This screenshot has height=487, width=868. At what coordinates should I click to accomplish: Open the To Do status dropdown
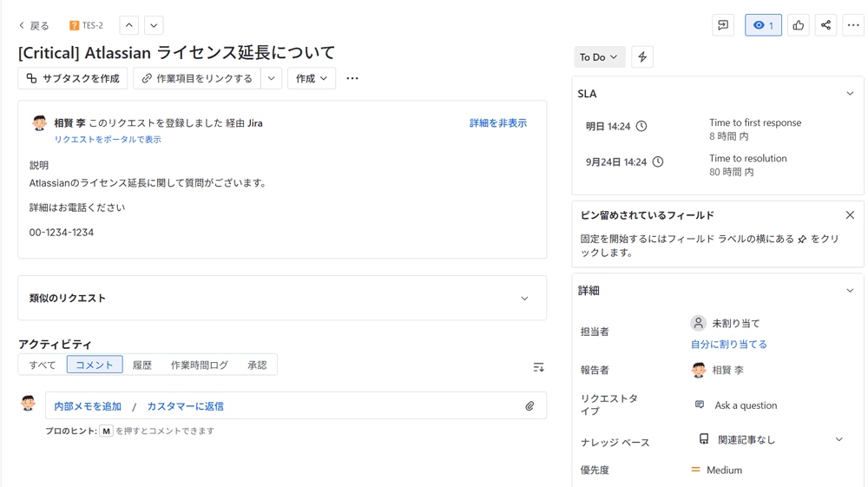click(599, 57)
